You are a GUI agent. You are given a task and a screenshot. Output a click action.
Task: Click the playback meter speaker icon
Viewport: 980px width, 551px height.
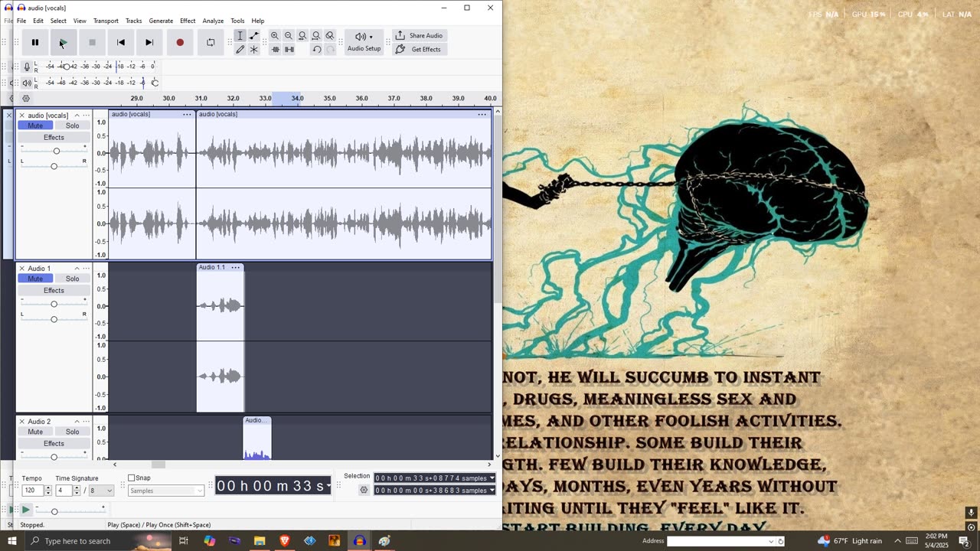coord(27,83)
